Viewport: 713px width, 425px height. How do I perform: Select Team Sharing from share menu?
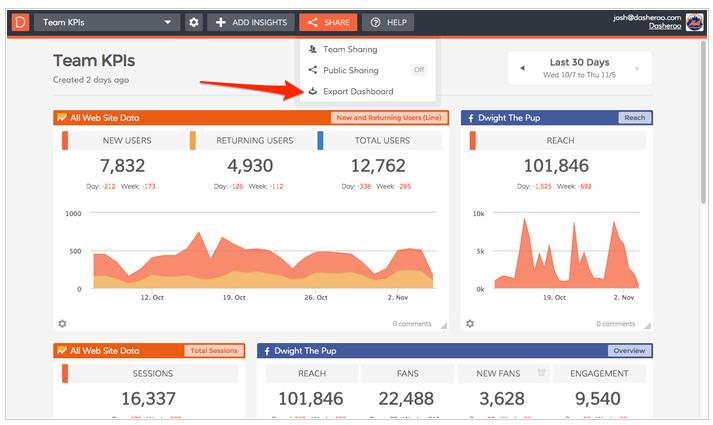(349, 49)
